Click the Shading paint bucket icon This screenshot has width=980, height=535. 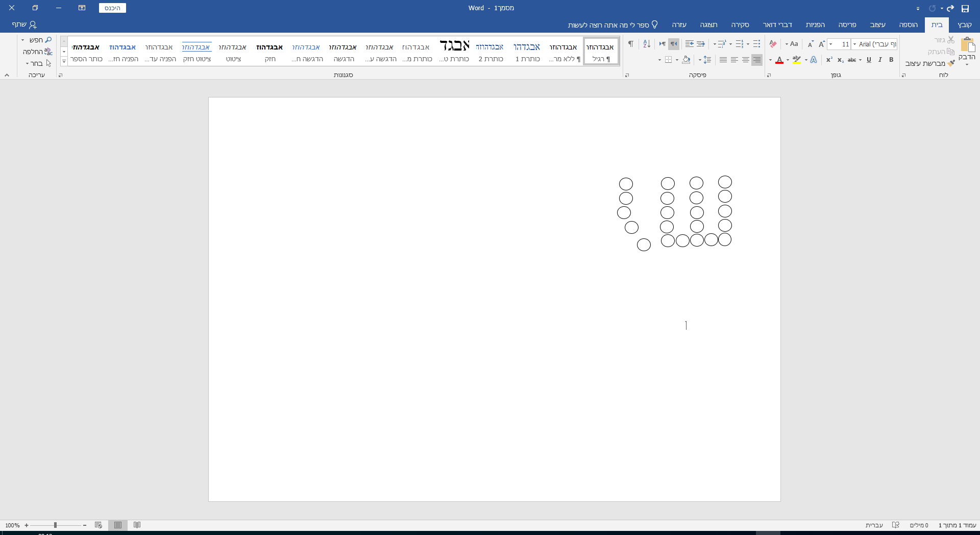coord(686,60)
